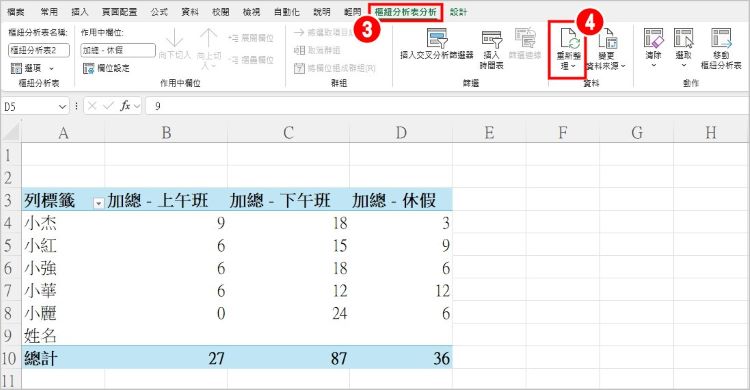Click the 小麗 row label
750x390 pixels.
coord(41,313)
